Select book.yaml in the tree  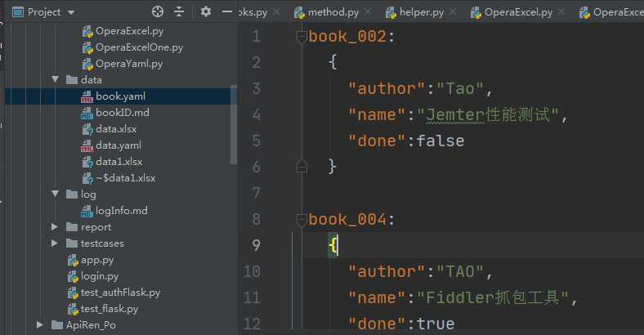(x=120, y=96)
